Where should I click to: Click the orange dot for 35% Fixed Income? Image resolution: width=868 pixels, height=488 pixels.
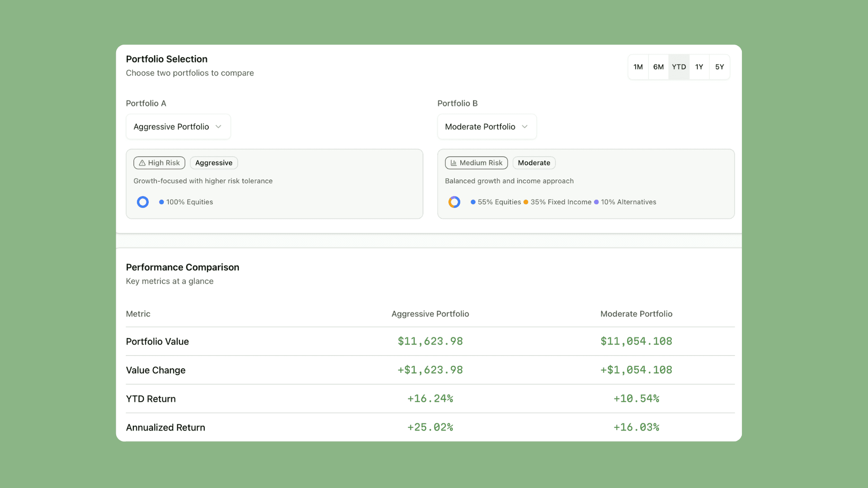[526, 202]
